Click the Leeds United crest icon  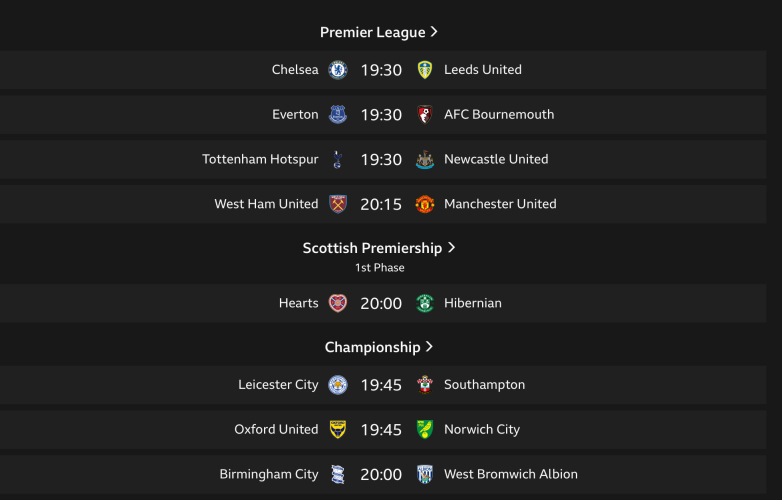pos(425,70)
